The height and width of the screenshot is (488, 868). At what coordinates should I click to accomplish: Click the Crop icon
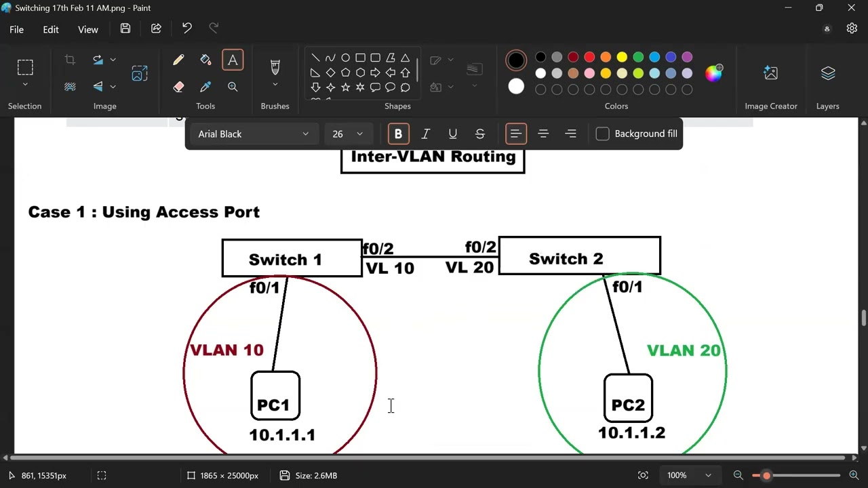coord(70,60)
